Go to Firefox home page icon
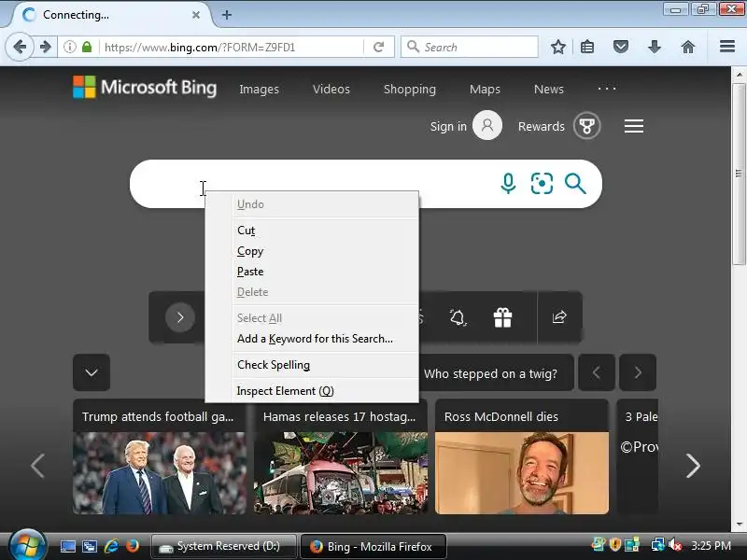The image size is (747, 560). [688, 47]
